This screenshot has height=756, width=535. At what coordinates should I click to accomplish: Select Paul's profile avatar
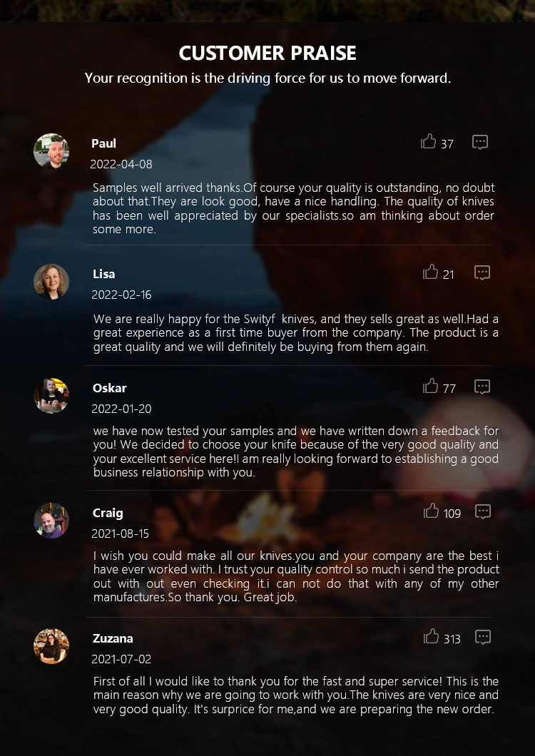point(51,151)
